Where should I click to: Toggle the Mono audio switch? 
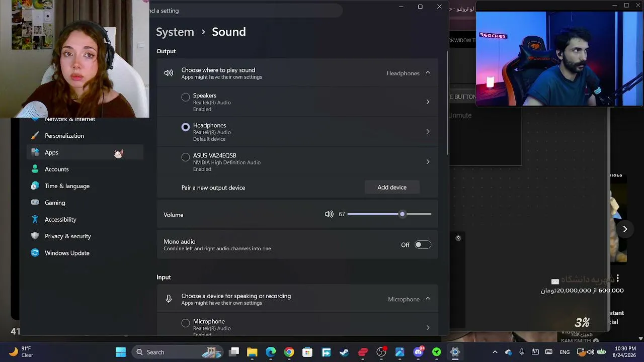coord(423,245)
